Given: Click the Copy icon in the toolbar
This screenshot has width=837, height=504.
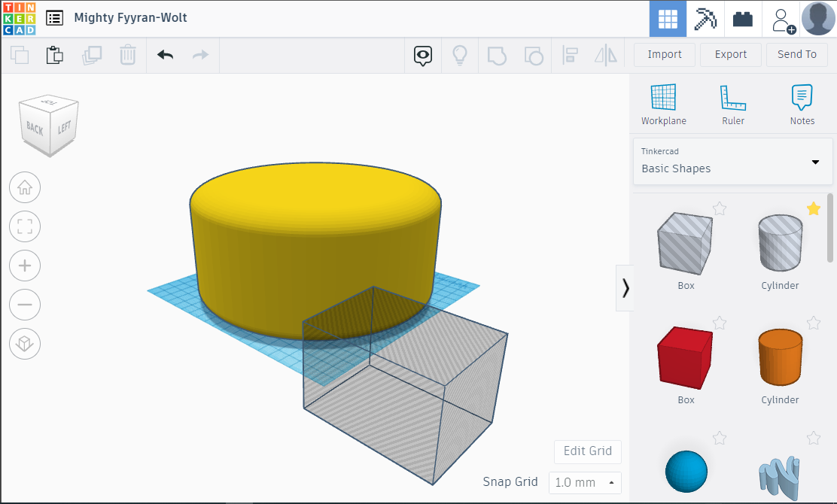Looking at the screenshot, I should coord(20,55).
